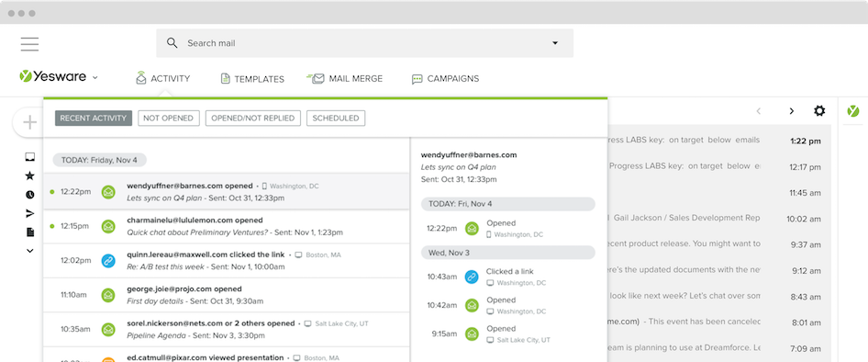Click in the Search mail field
Image resolution: width=868 pixels, height=362 pixels.
364,43
